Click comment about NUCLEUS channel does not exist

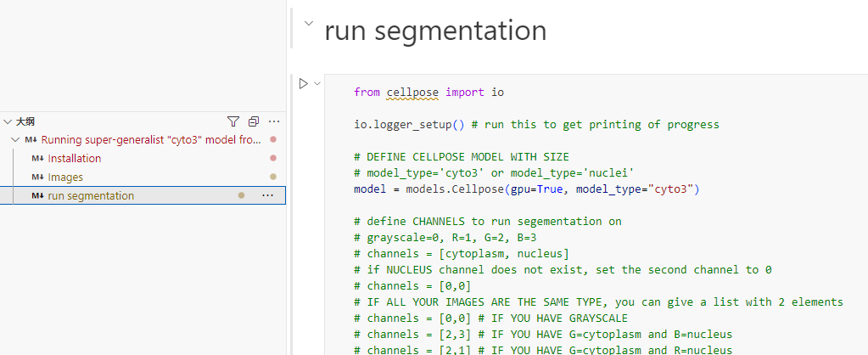[x=563, y=270]
